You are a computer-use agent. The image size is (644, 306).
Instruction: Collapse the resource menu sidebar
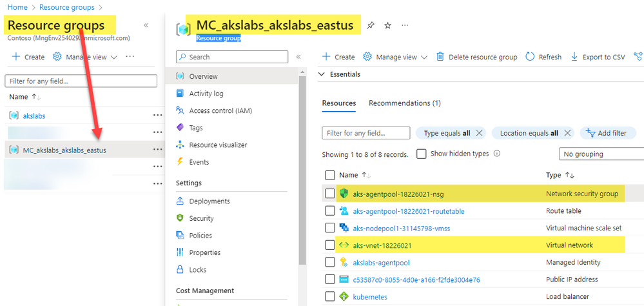pyautogui.click(x=298, y=57)
